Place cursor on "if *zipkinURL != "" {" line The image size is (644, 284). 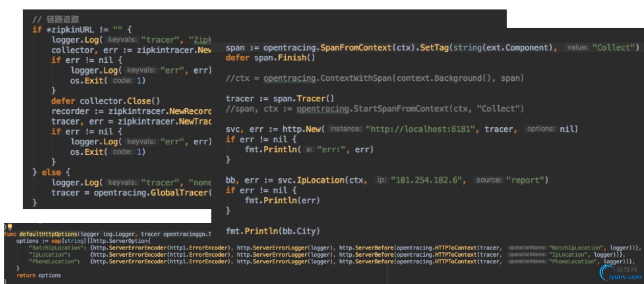(82, 30)
